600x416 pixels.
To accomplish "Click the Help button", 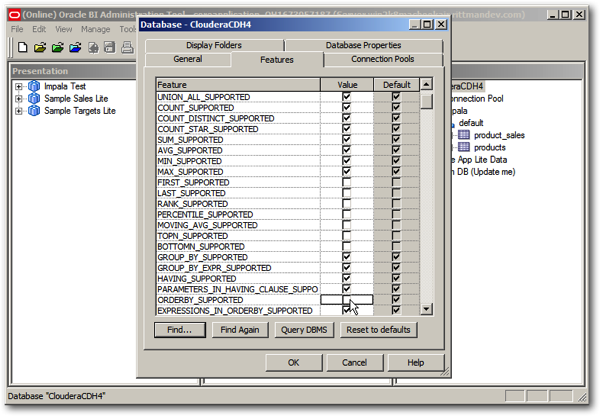I will coord(416,363).
